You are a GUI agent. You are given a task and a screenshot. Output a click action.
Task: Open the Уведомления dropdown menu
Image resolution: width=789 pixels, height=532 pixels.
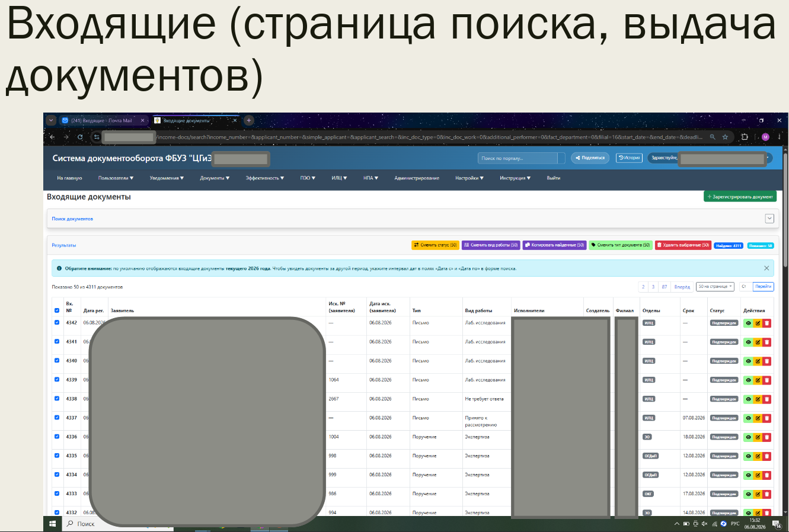click(167, 178)
